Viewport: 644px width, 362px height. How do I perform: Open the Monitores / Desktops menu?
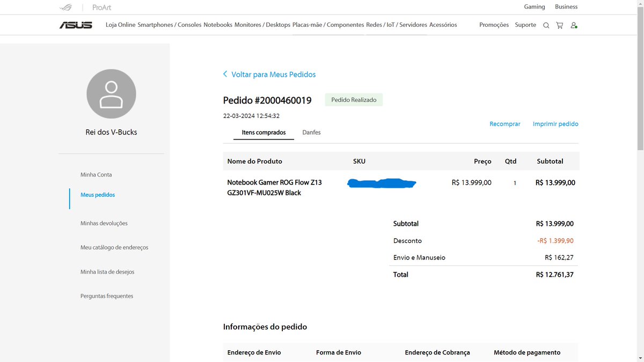(262, 25)
